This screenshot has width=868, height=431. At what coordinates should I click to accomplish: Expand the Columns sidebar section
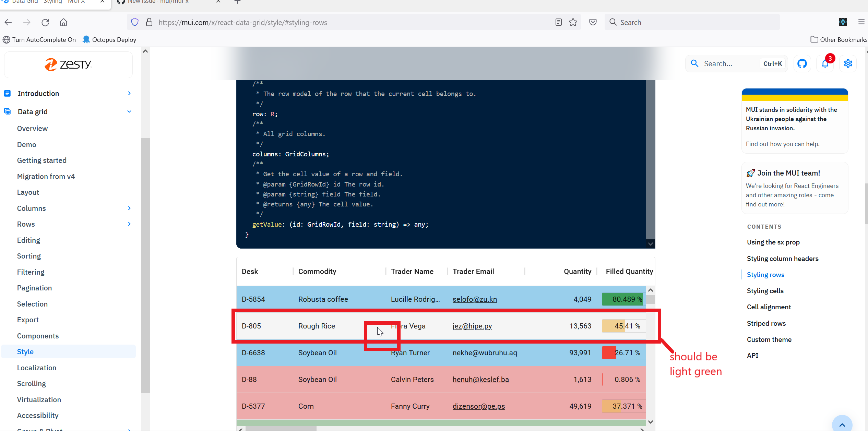[129, 208]
